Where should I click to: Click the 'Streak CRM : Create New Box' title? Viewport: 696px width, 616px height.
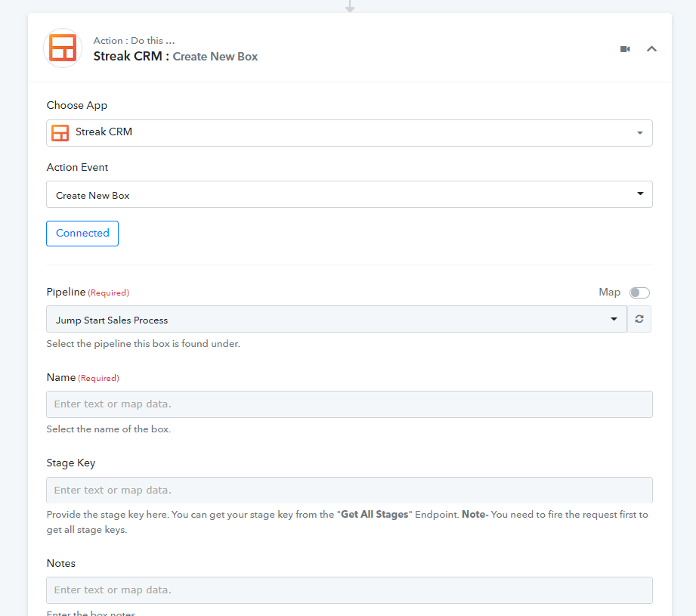pos(175,57)
